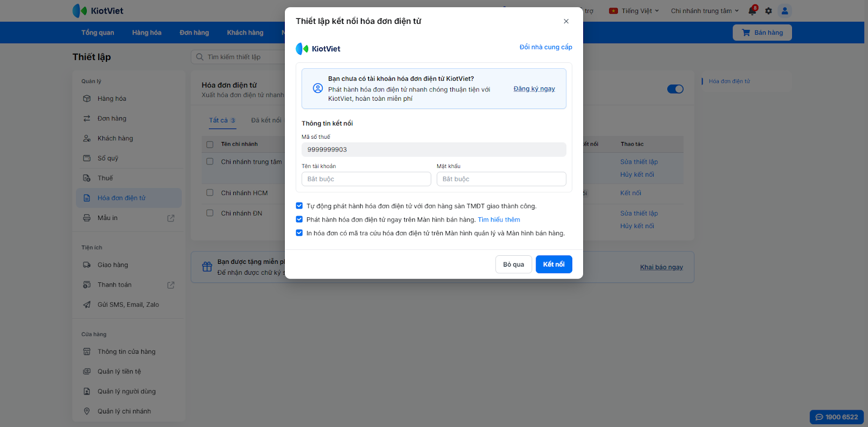Click the user icon in signup banner
The image size is (868, 427).
coord(318,88)
